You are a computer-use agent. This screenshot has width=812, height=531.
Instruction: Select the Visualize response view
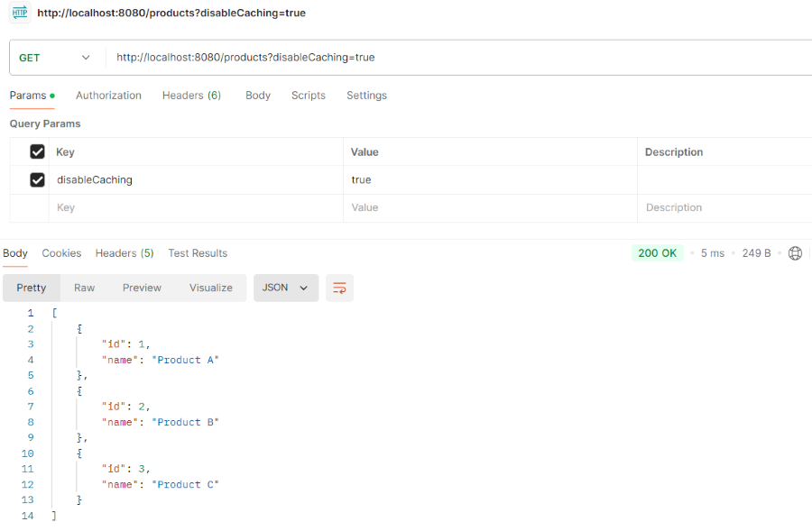coord(211,288)
